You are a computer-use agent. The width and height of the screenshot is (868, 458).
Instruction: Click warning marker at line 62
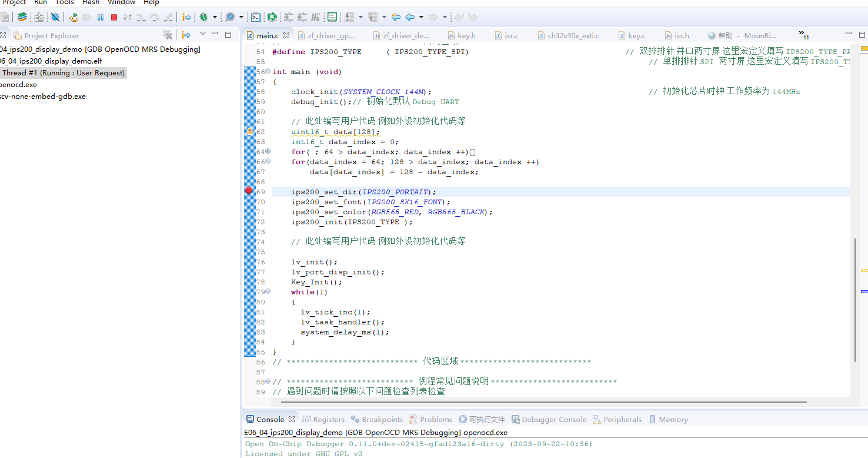(x=249, y=131)
